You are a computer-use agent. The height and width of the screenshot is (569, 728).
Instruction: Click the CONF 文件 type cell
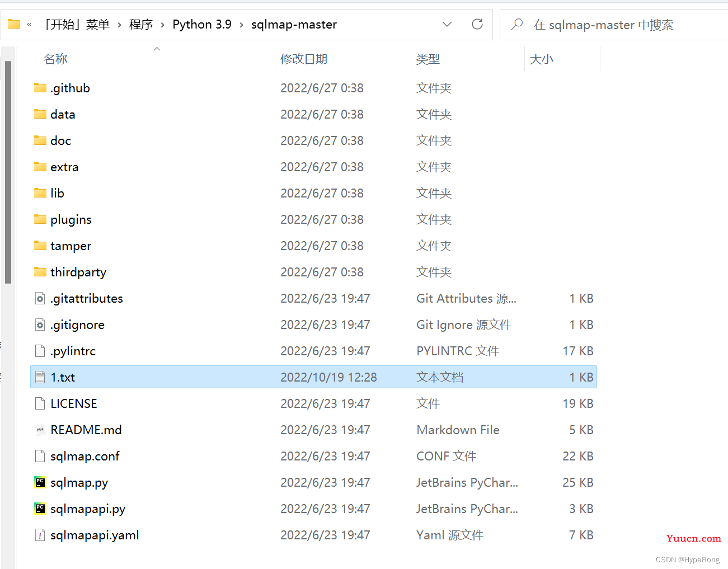tap(446, 456)
